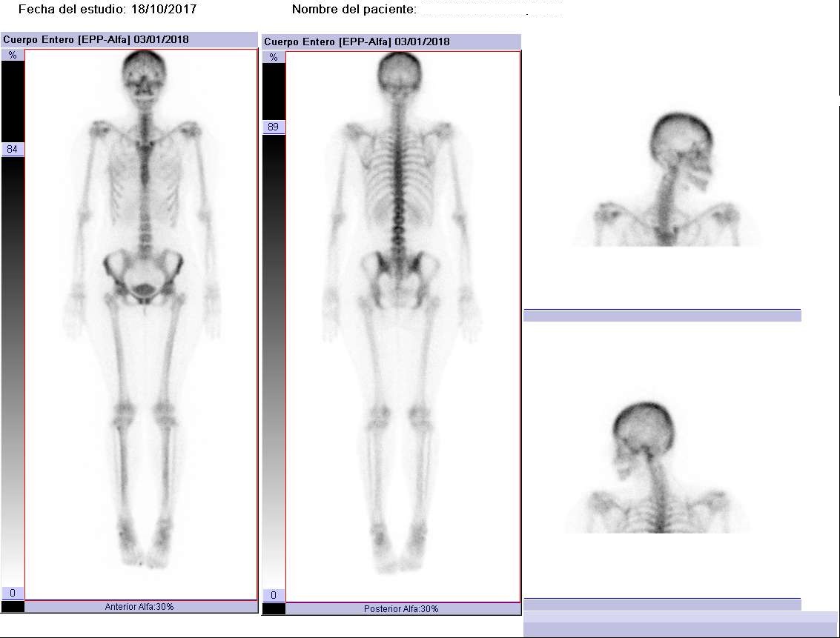Click the 'Posterior Alfa:30%' label
Screen dimensions: 840x638
point(401,609)
